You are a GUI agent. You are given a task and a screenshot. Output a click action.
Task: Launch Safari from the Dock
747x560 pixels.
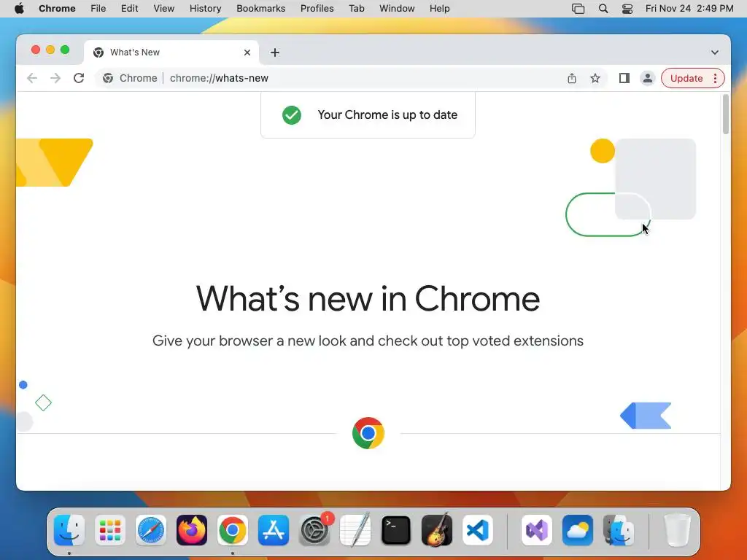[151, 530]
